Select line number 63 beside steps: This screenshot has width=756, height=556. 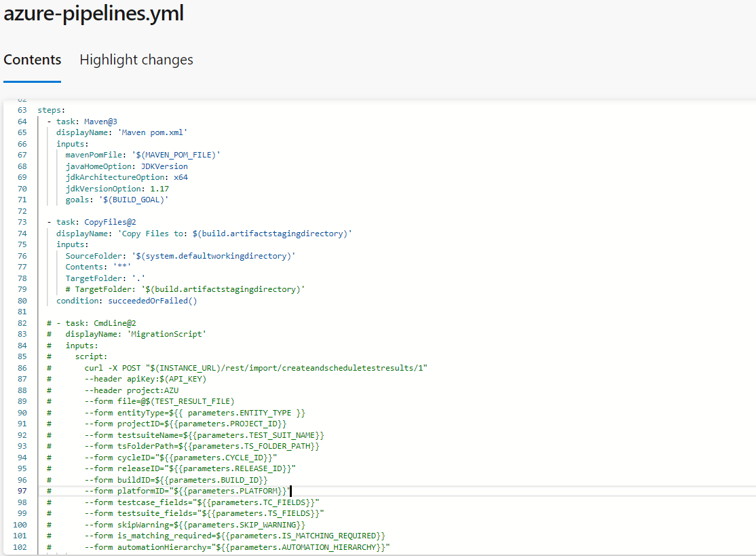click(x=21, y=109)
